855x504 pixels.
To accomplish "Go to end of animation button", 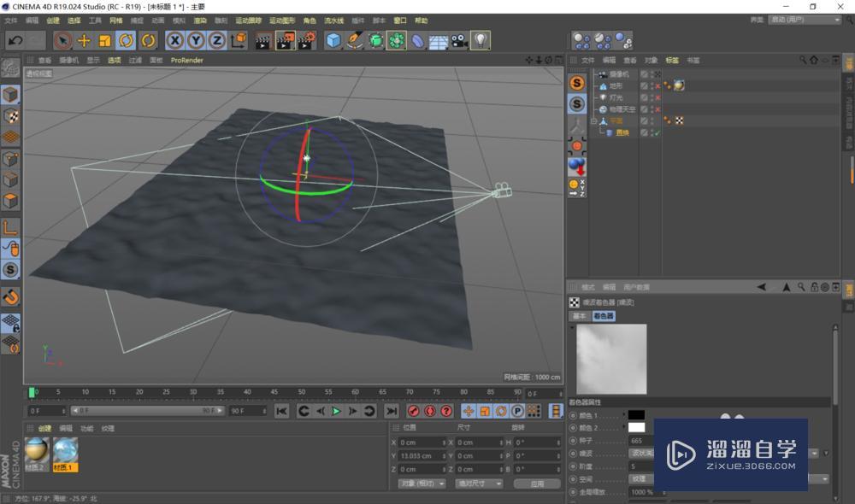I will 391,412.
